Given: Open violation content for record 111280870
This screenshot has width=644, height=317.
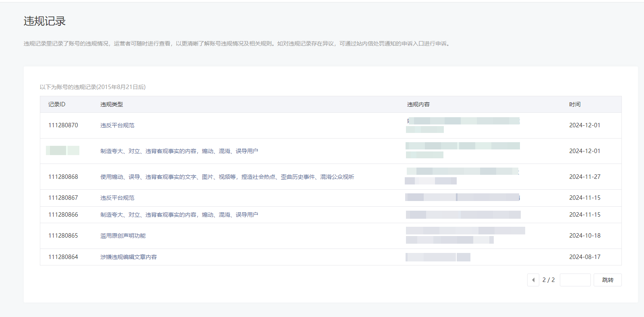Looking at the screenshot, I should tap(462, 125).
